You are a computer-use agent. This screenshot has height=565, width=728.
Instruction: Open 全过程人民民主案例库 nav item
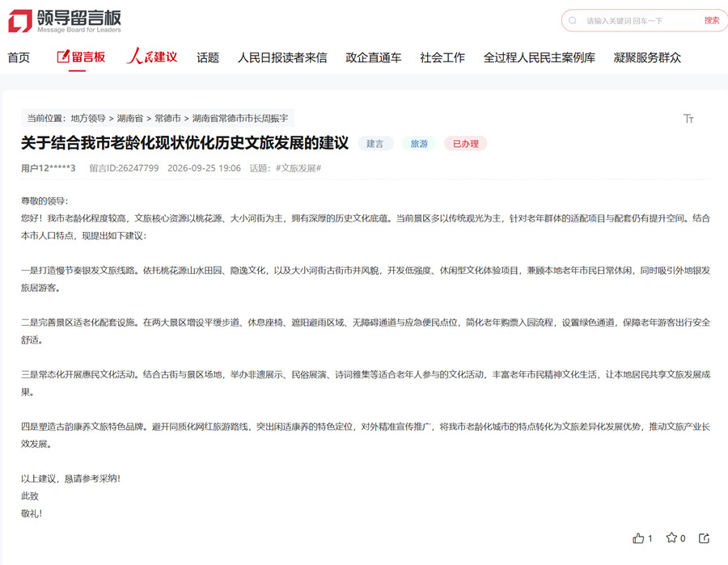(539, 57)
